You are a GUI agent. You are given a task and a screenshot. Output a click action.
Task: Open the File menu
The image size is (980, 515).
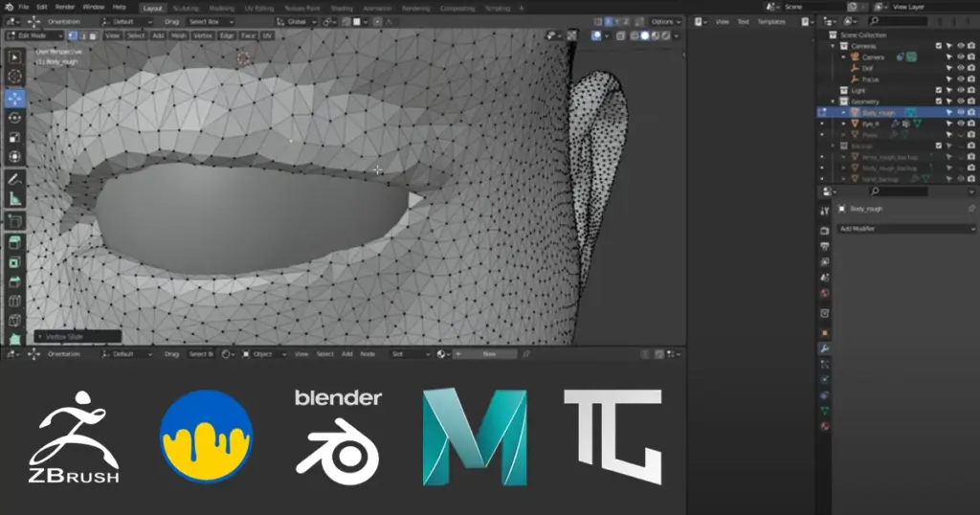click(24, 7)
